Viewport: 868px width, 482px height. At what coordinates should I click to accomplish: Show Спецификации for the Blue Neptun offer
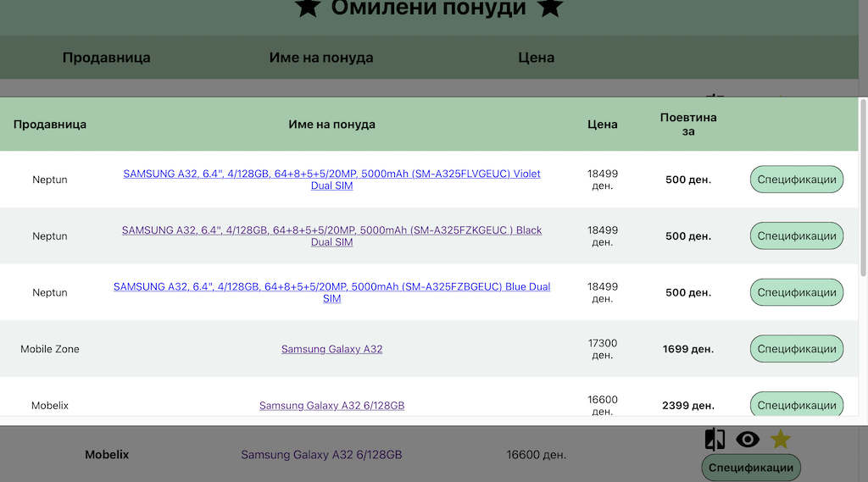(x=796, y=292)
